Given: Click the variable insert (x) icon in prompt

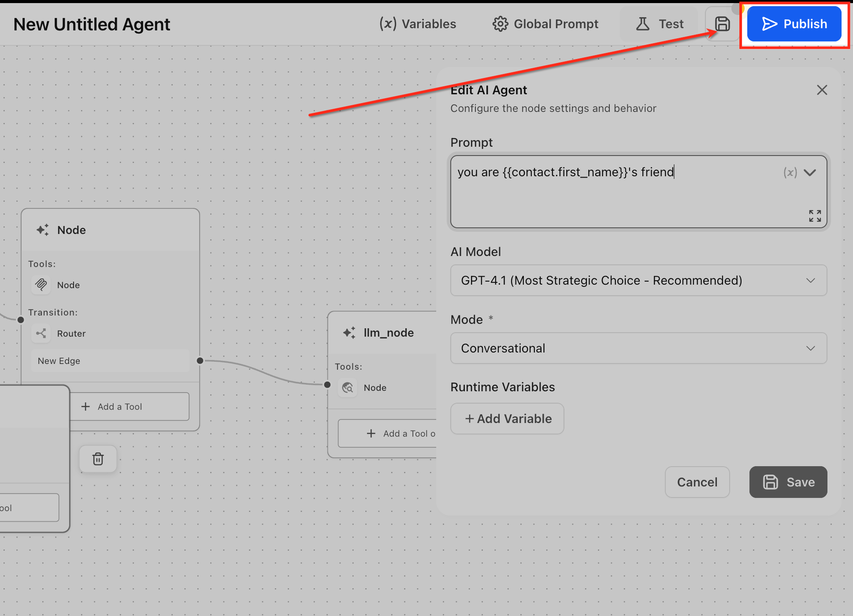Looking at the screenshot, I should coord(790,172).
